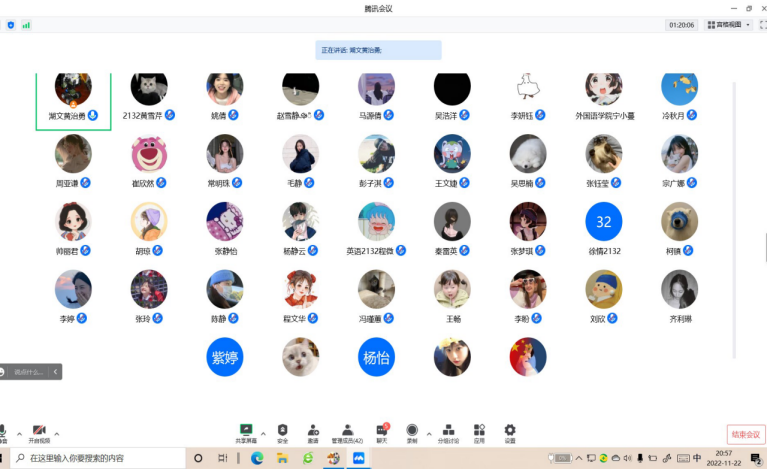This screenshot has height=470, width=767.
Task: Expand the video options arrow beside 开启视频
Action: click(56, 434)
